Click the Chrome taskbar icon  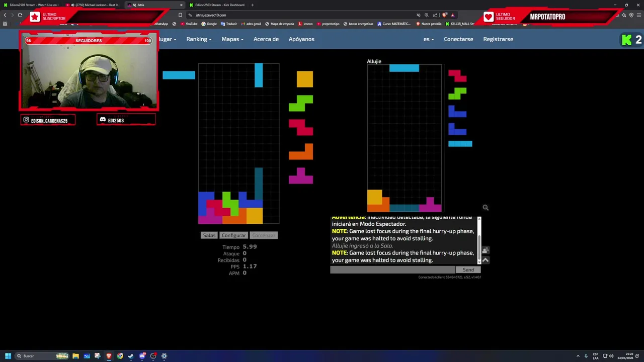point(120,356)
